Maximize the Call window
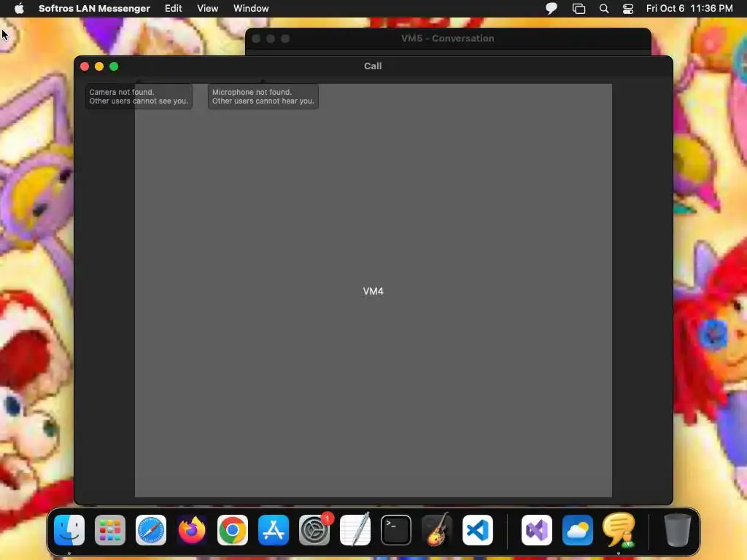This screenshot has width=747, height=560. (x=114, y=66)
